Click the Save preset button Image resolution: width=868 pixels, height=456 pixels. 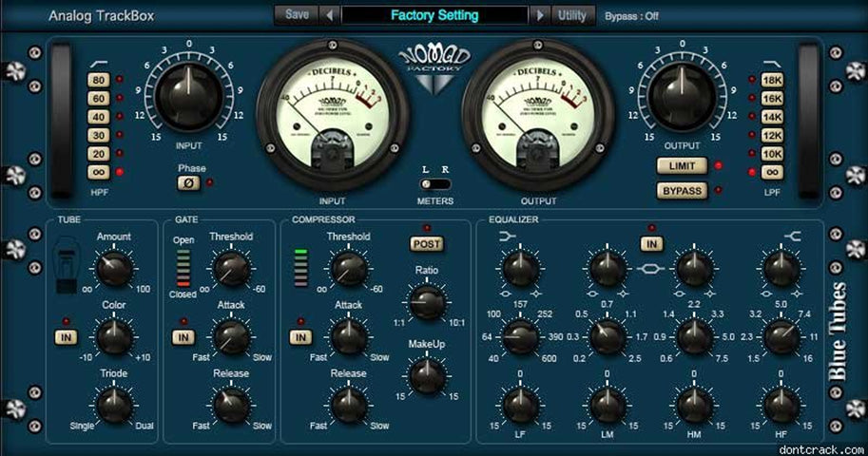click(296, 15)
